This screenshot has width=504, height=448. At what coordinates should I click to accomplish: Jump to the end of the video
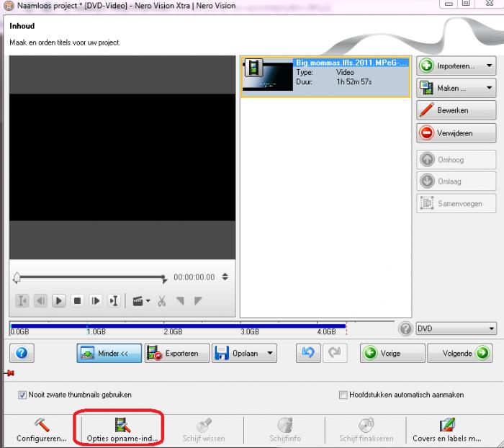(x=114, y=301)
